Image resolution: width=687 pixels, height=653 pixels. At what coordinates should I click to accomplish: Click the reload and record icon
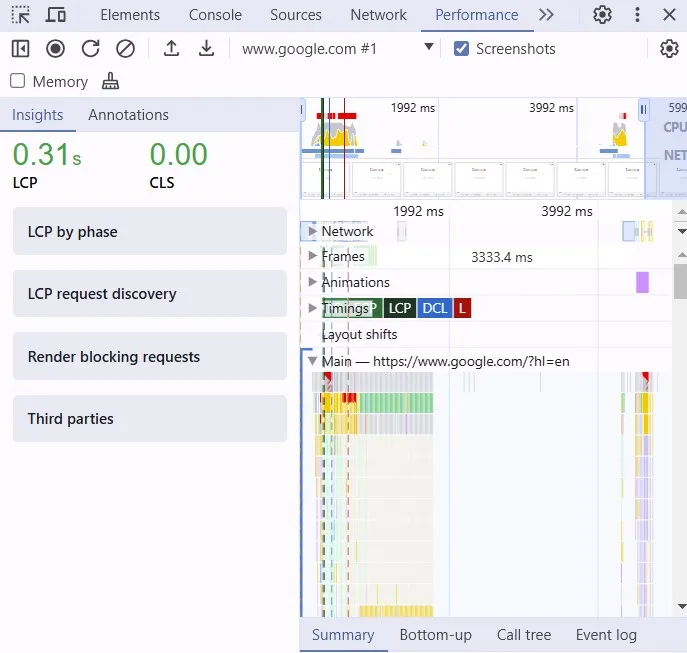pyautogui.click(x=90, y=49)
